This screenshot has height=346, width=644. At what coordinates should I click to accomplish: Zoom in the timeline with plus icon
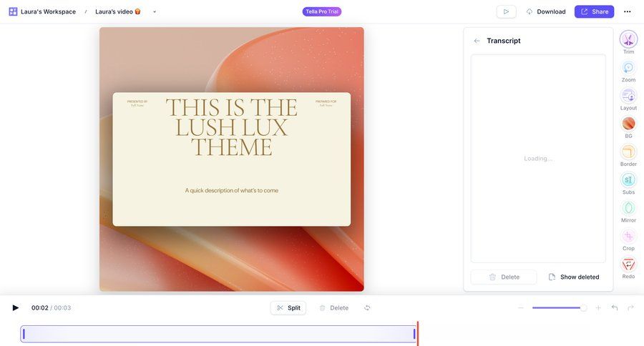click(x=598, y=308)
